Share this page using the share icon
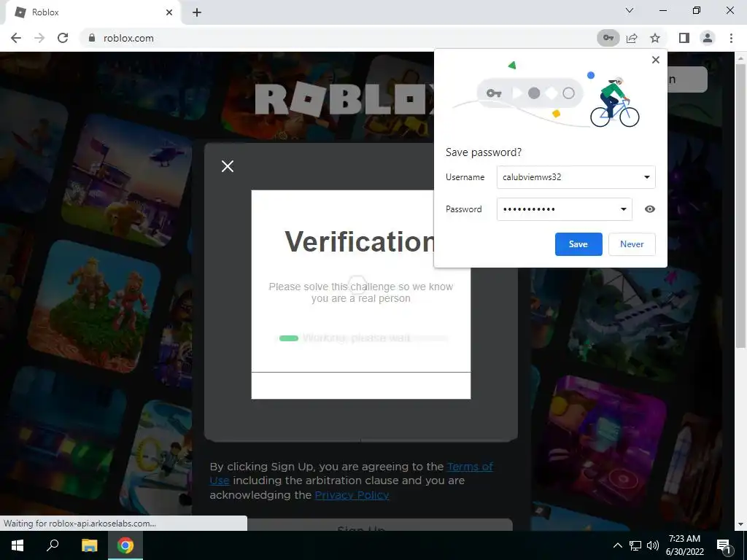Viewport: 747px width, 560px height. (x=632, y=38)
